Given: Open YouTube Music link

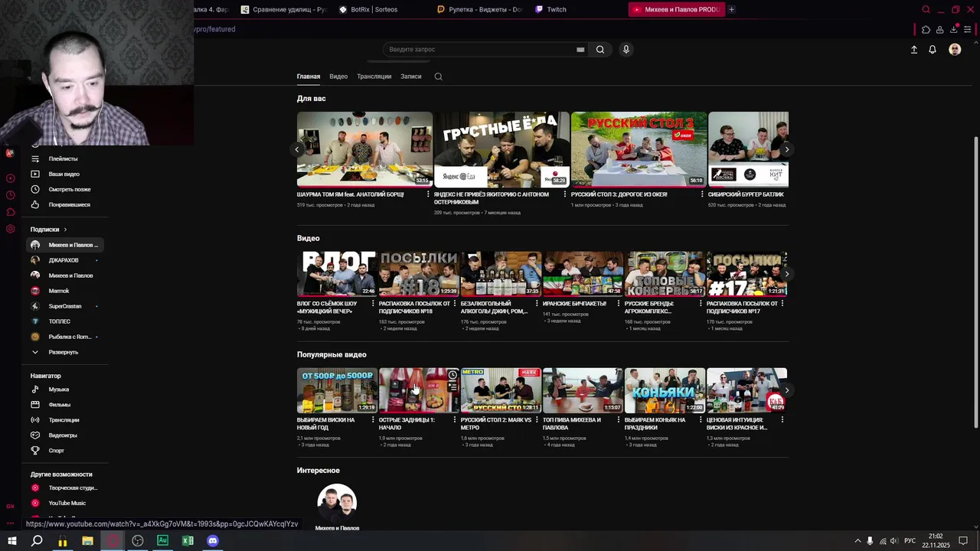Looking at the screenshot, I should [x=67, y=503].
